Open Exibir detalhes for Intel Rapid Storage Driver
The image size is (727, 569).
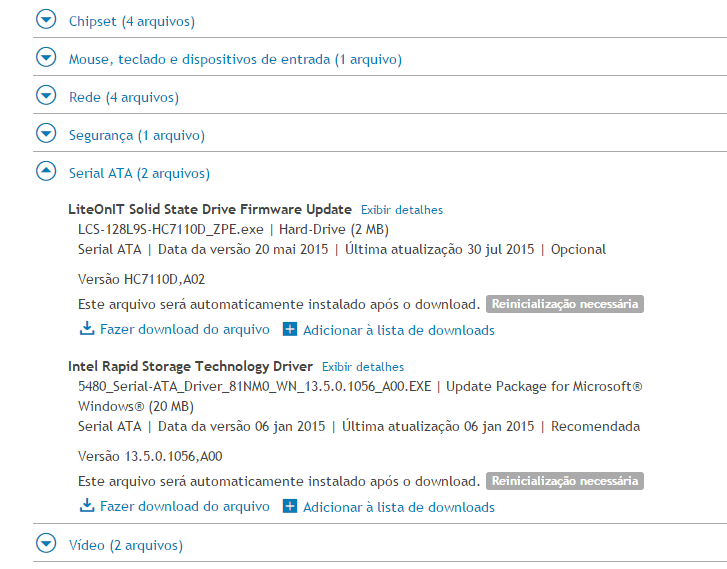tap(363, 367)
